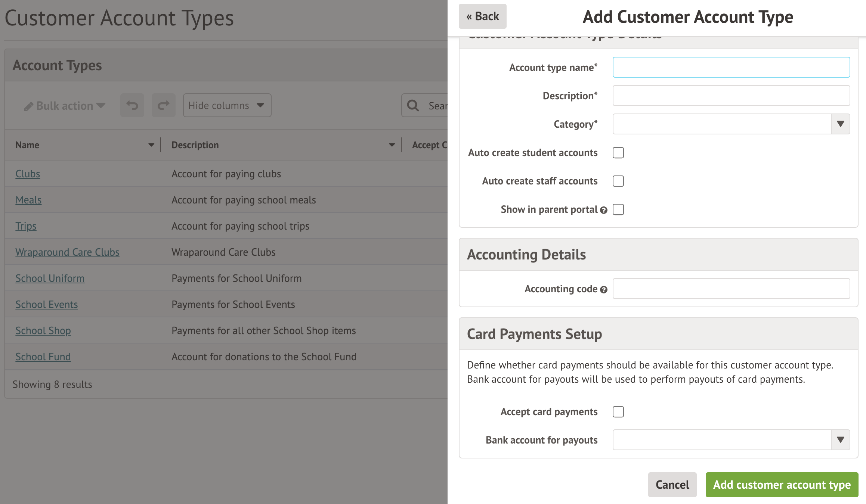Open the Category dropdown

pos(840,124)
